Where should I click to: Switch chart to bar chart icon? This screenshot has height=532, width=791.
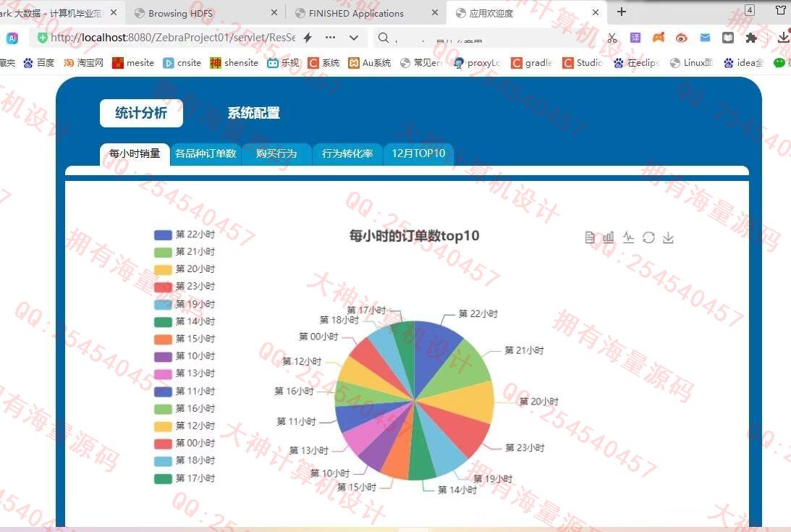pos(609,237)
